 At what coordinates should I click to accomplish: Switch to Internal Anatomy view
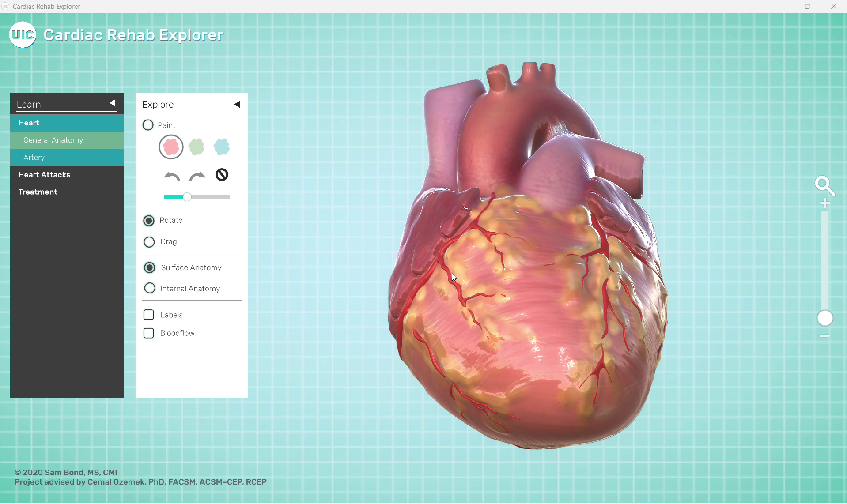tap(150, 288)
